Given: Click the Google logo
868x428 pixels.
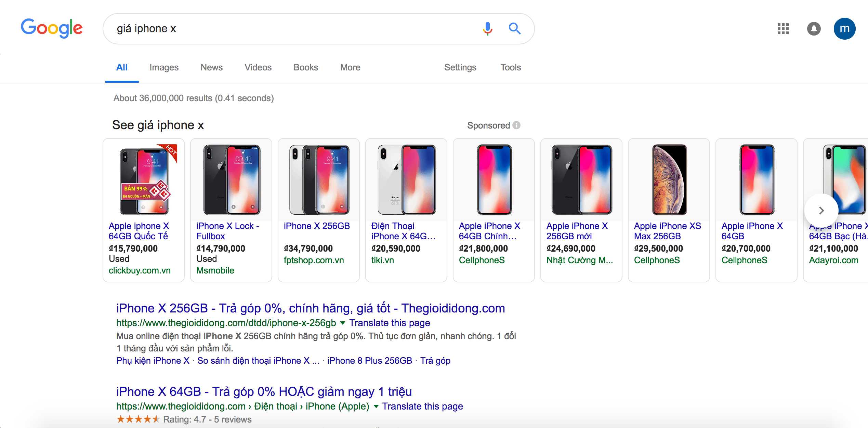Looking at the screenshot, I should point(52,28).
